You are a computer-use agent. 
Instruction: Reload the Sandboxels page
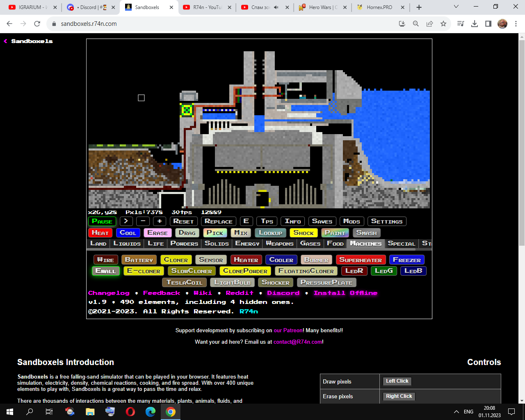tap(37, 24)
